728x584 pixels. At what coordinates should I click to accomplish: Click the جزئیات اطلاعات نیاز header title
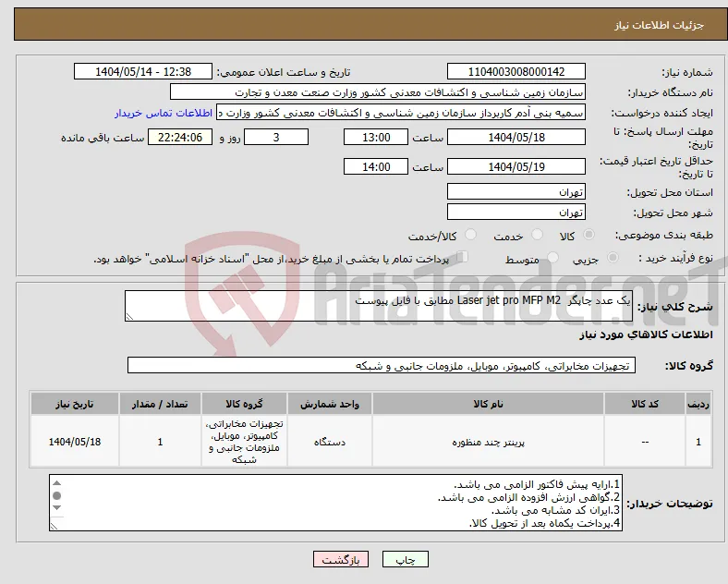tap(660, 25)
